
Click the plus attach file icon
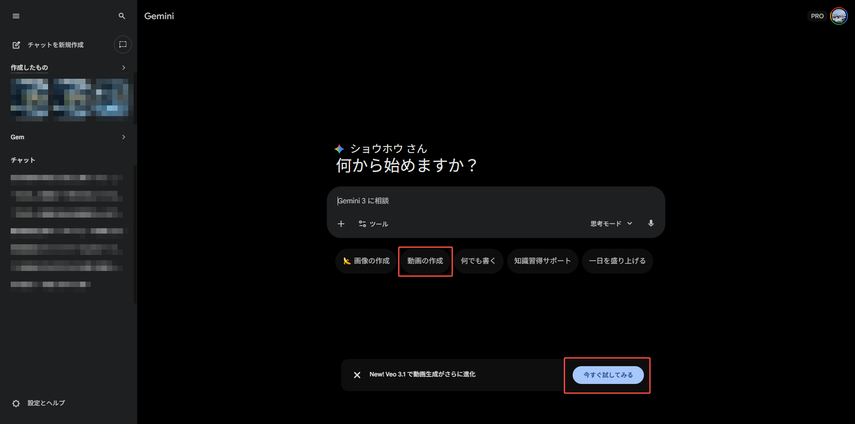pos(341,223)
